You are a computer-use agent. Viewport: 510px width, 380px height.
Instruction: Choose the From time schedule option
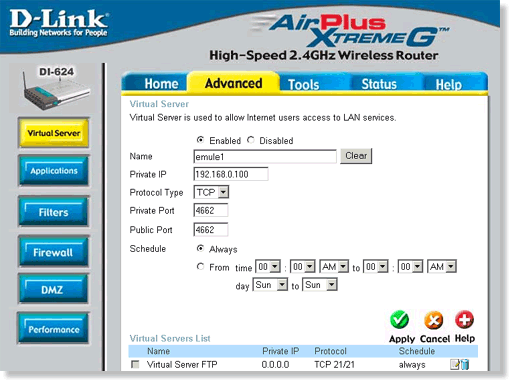(x=200, y=266)
